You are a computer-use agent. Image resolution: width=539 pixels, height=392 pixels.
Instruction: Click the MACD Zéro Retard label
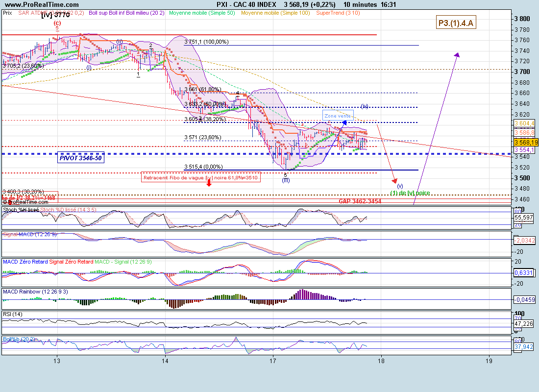[x=25, y=262]
